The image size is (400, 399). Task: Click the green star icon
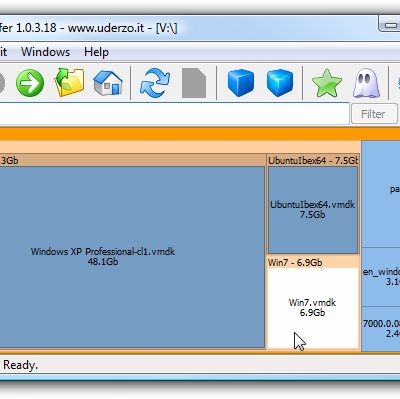click(x=327, y=83)
